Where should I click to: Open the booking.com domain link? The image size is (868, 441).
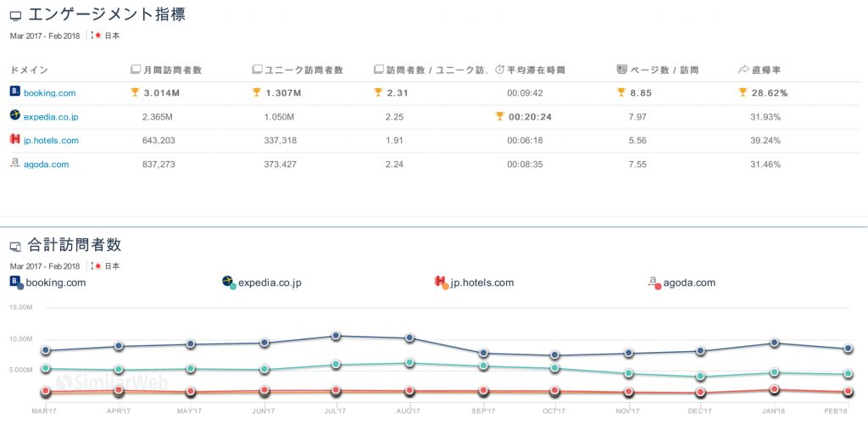pos(49,92)
